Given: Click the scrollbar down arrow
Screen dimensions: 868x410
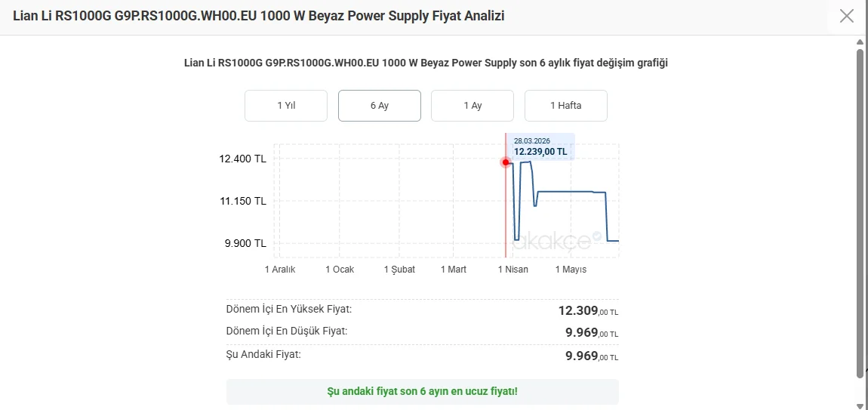Looking at the screenshot, I should [x=860, y=404].
